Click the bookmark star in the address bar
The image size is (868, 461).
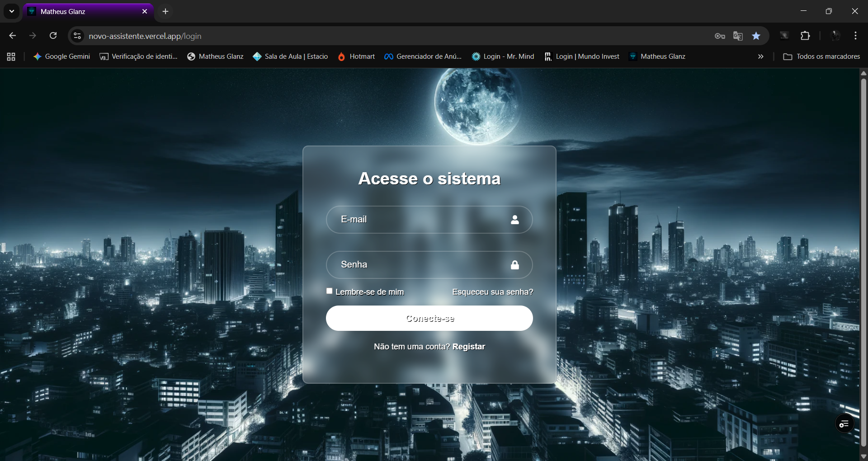pyautogui.click(x=756, y=36)
